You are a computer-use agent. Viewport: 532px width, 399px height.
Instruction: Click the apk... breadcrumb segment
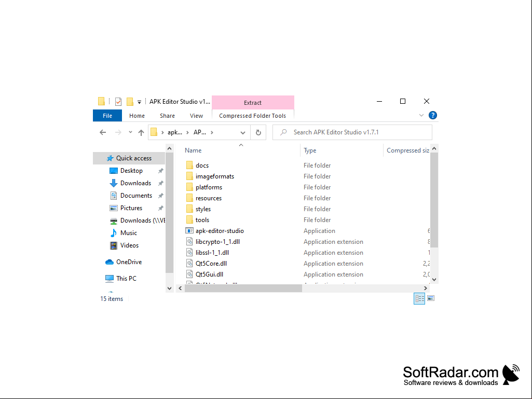click(175, 132)
